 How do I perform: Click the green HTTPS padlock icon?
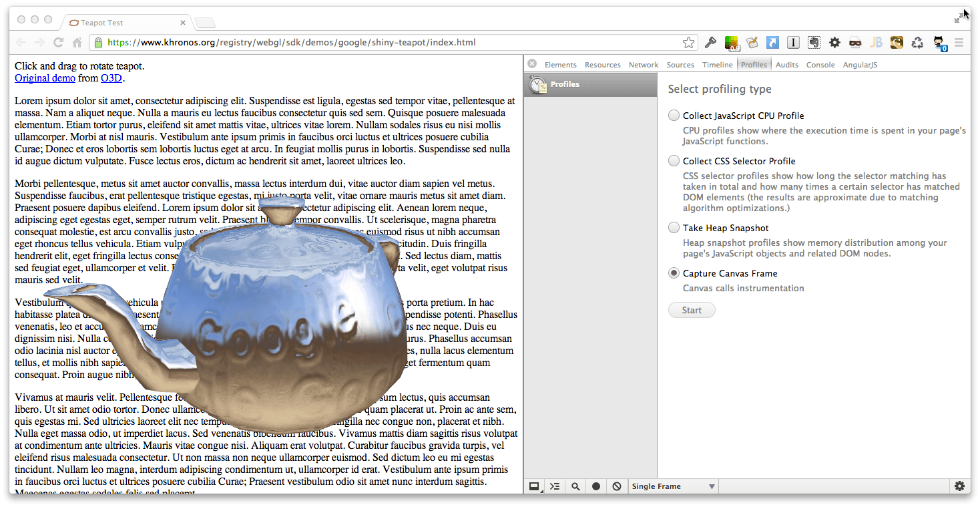[x=99, y=43]
